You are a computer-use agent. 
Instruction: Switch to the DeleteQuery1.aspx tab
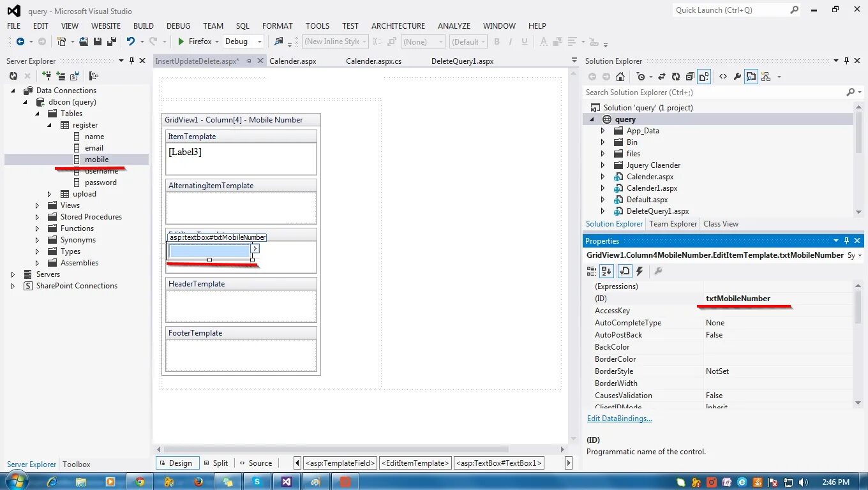(463, 61)
